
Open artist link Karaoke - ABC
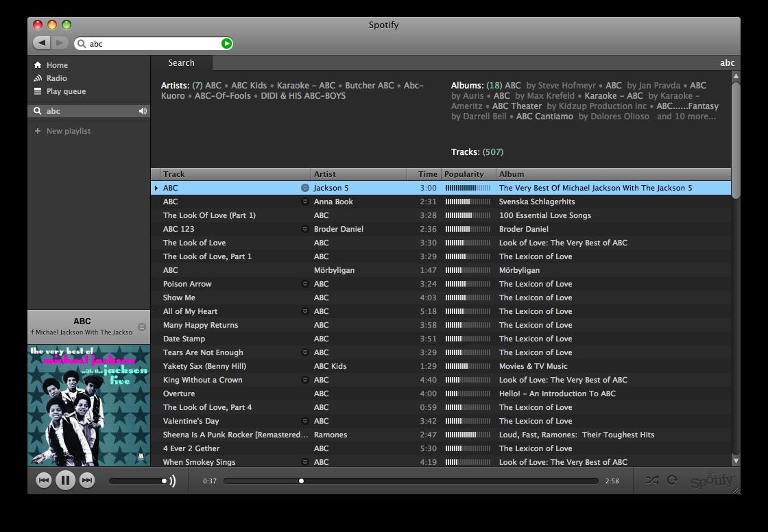pos(306,85)
